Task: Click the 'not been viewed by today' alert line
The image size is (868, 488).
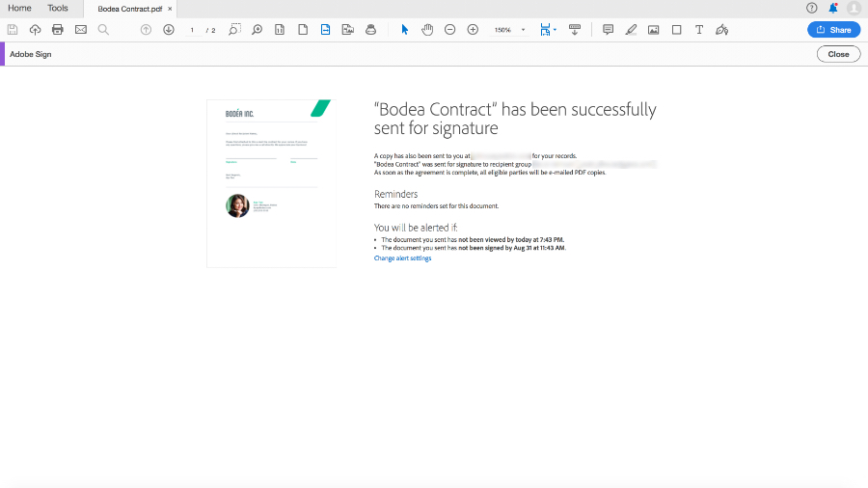Action: click(473, 239)
